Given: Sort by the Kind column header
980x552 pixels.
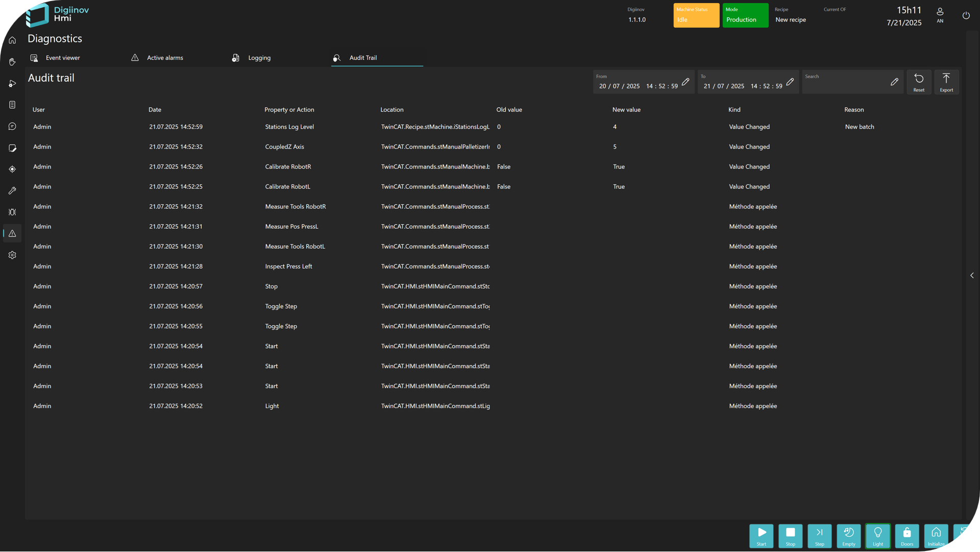Looking at the screenshot, I should tap(734, 110).
